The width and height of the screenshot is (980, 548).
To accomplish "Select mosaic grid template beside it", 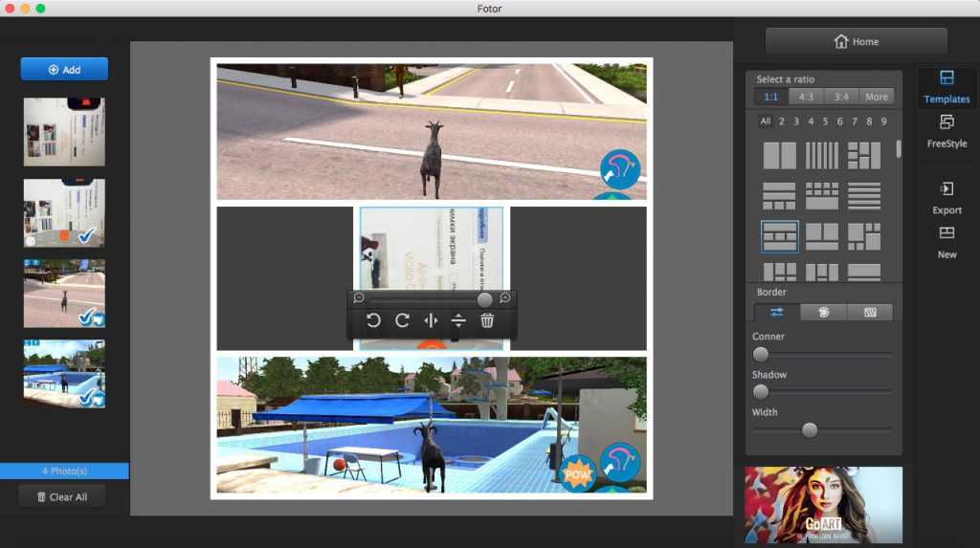I will coord(864,237).
